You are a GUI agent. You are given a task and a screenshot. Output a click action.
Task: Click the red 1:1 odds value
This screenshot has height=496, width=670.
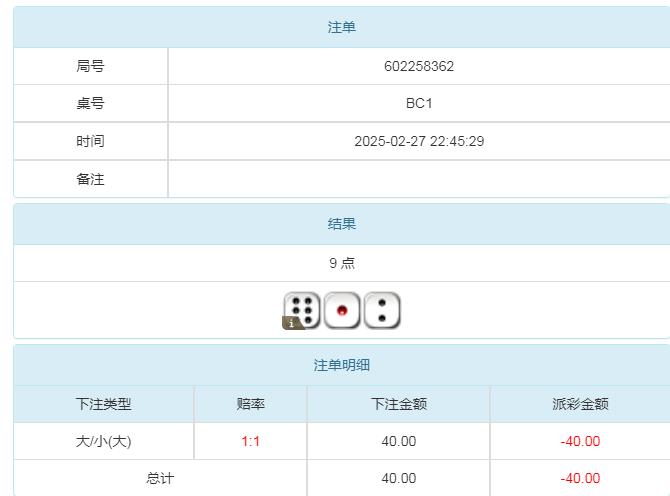click(x=250, y=441)
